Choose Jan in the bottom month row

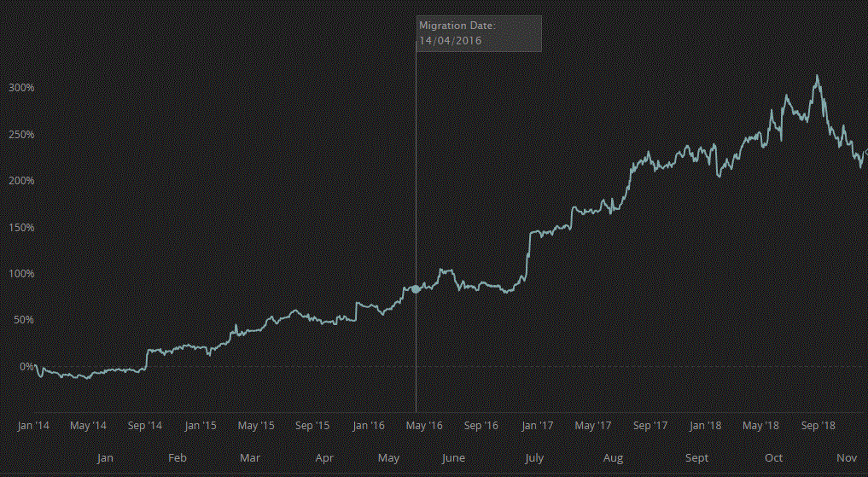[x=105, y=458]
